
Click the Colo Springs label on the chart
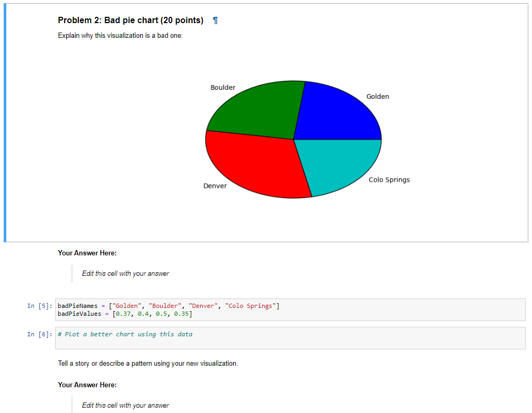[x=389, y=179]
